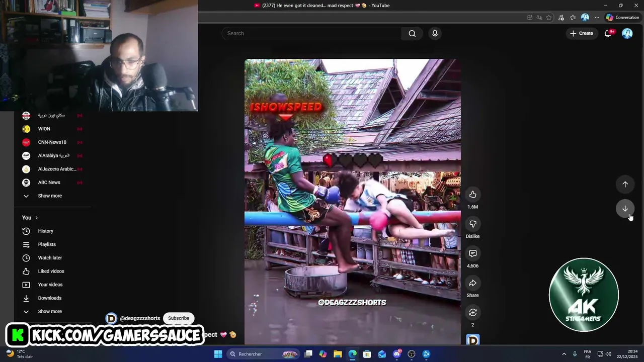This screenshot has width=644, height=362.
Task: Start voice search with the microphone
Action: click(x=435, y=33)
